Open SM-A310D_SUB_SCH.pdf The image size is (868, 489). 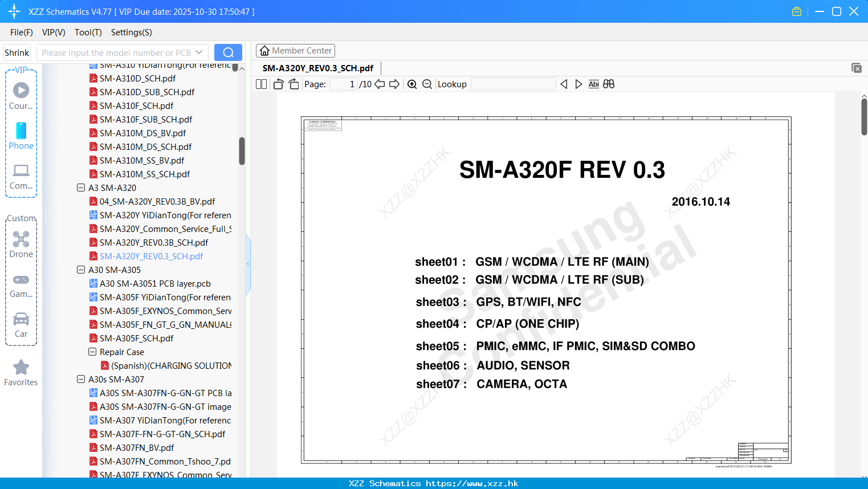click(x=147, y=92)
